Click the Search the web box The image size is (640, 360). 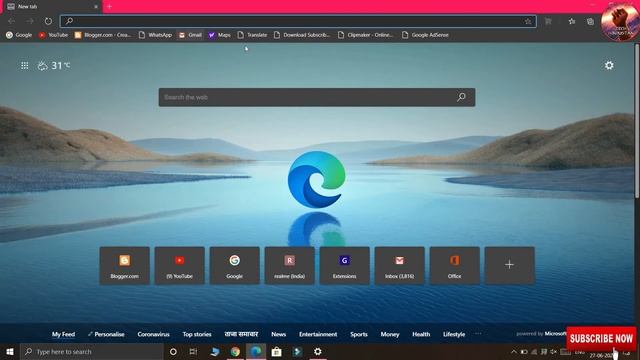pos(317,97)
